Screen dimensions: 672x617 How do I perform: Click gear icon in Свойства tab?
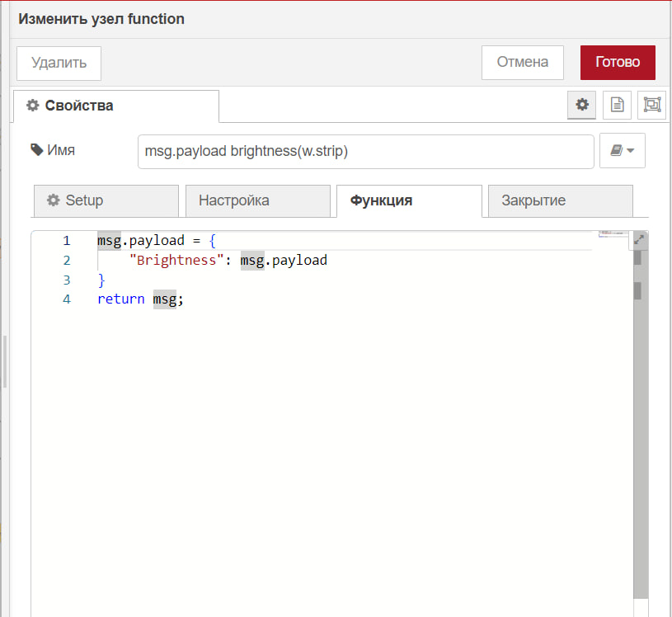point(33,106)
